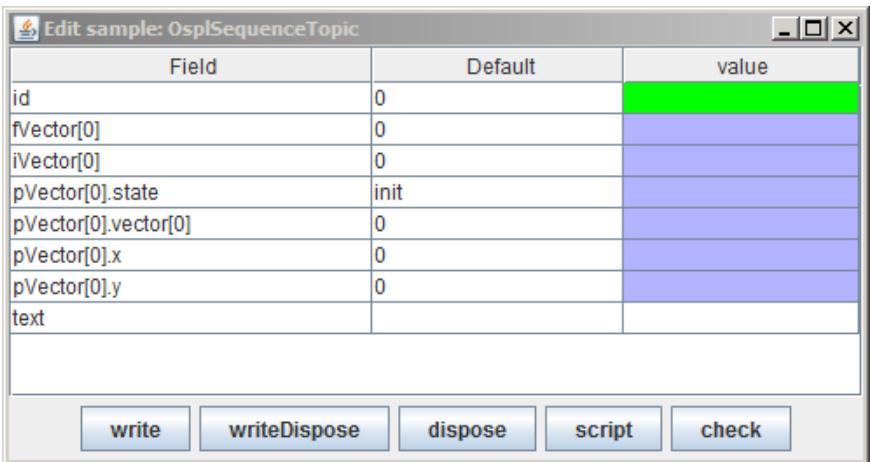The image size is (871, 462).
Task: Click the check button
Action: click(x=731, y=429)
